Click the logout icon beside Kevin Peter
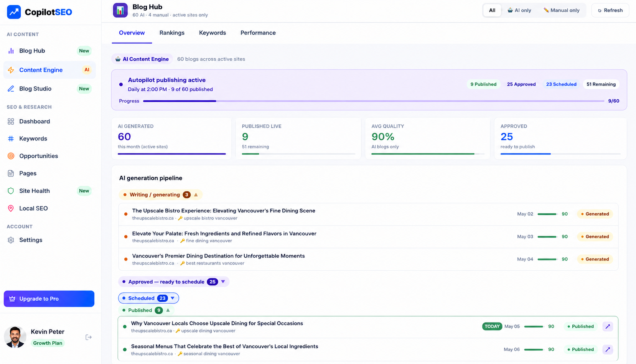This screenshot has height=364, width=636. pyautogui.click(x=89, y=337)
